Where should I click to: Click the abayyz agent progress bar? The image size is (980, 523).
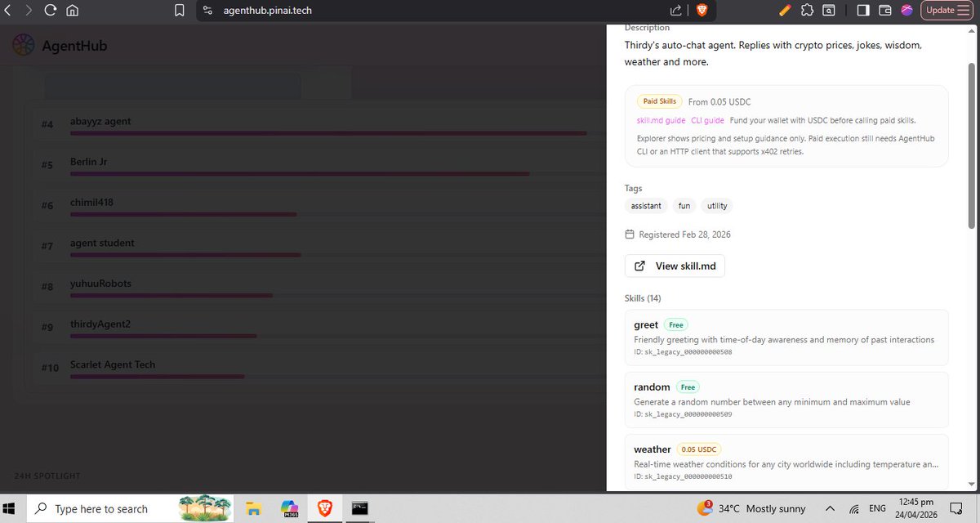pos(328,133)
